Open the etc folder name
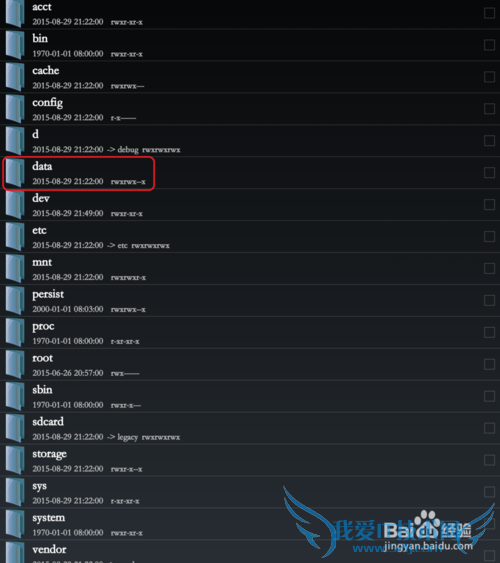 [x=39, y=230]
